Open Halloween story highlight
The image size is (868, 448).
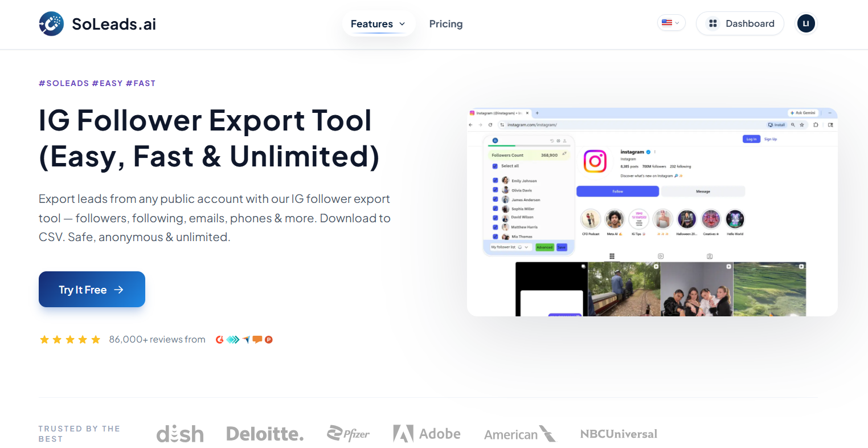pos(687,219)
